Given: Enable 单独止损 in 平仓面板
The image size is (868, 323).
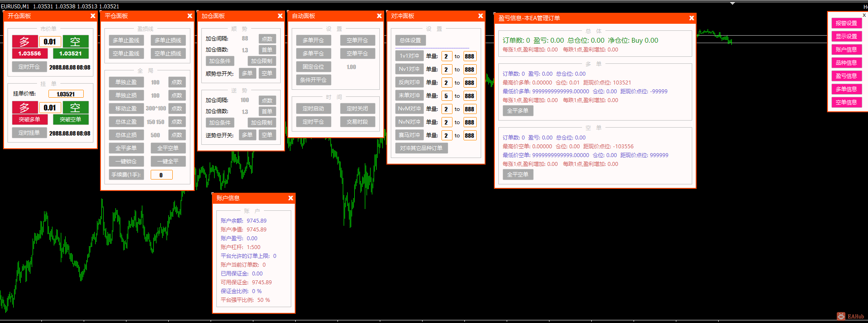Looking at the screenshot, I should (126, 95).
